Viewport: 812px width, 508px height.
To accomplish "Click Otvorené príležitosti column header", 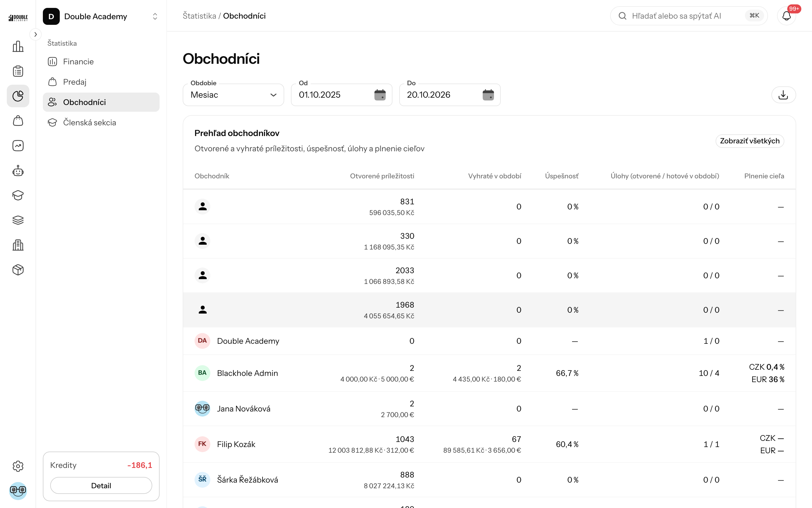I will (382, 176).
